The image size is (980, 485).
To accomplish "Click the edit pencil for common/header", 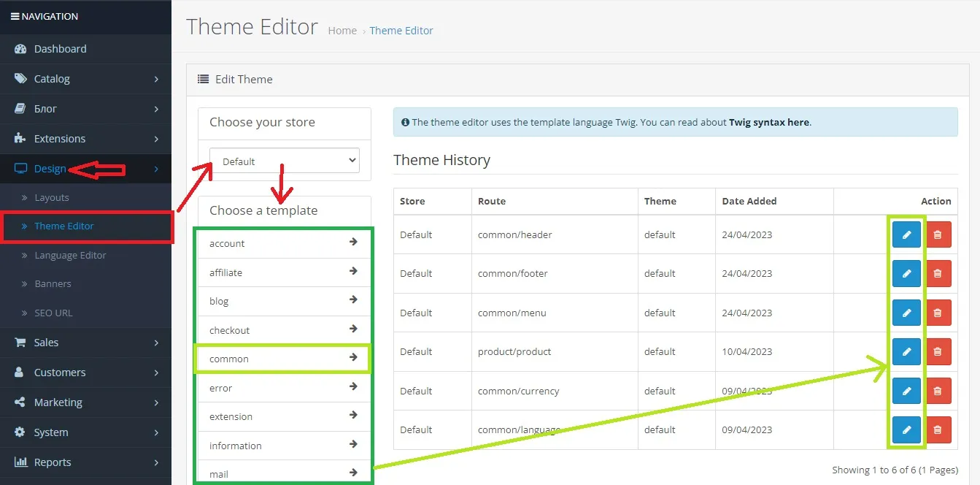I will coord(906,234).
